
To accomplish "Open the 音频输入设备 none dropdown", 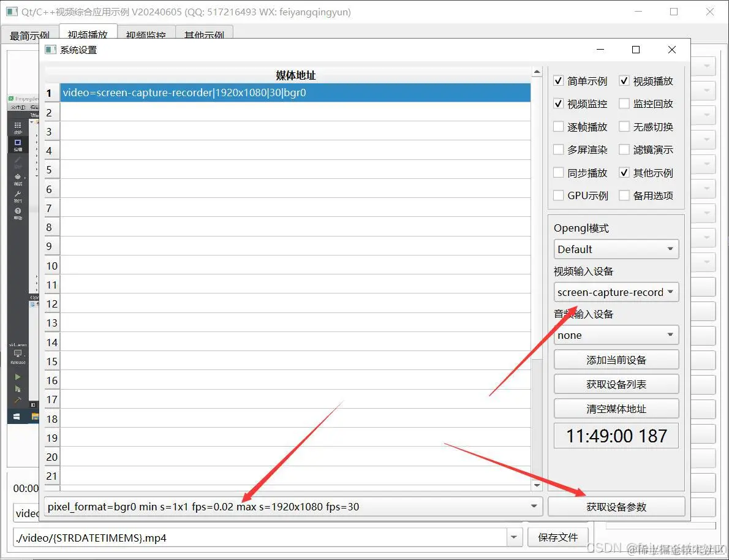I will tap(616, 335).
